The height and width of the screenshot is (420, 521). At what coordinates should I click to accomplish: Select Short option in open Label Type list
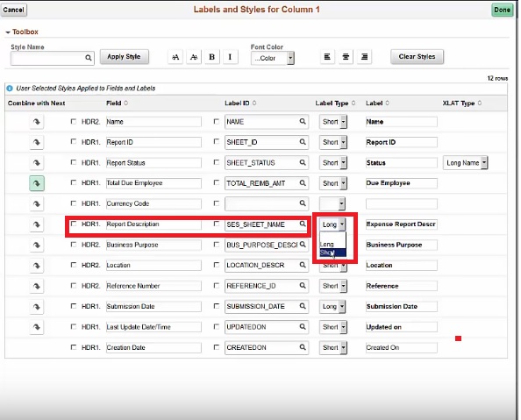coord(332,253)
